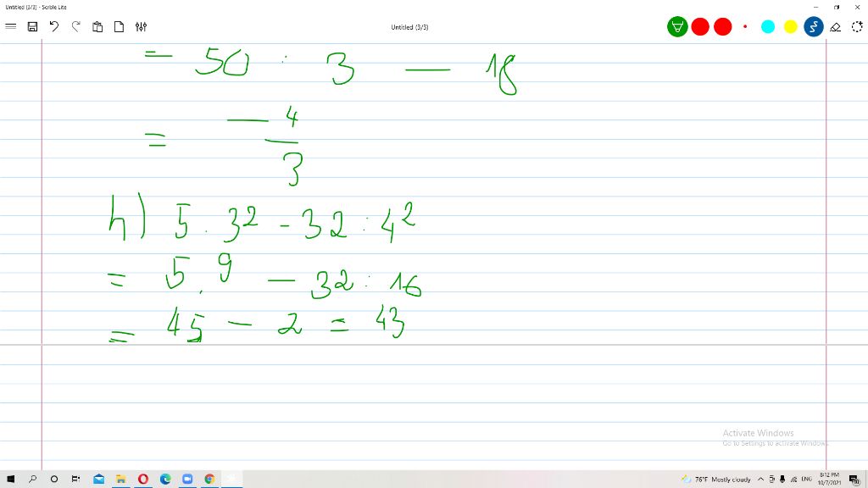The height and width of the screenshot is (488, 868).
Task: Choose the small red dot pen
Action: click(x=745, y=26)
